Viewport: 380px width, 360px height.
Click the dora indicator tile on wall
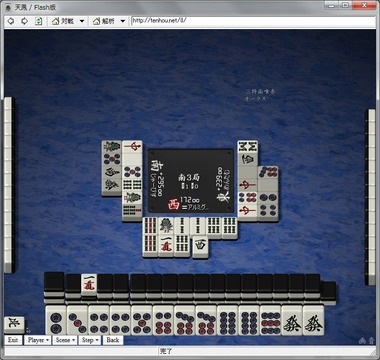coord(89,284)
